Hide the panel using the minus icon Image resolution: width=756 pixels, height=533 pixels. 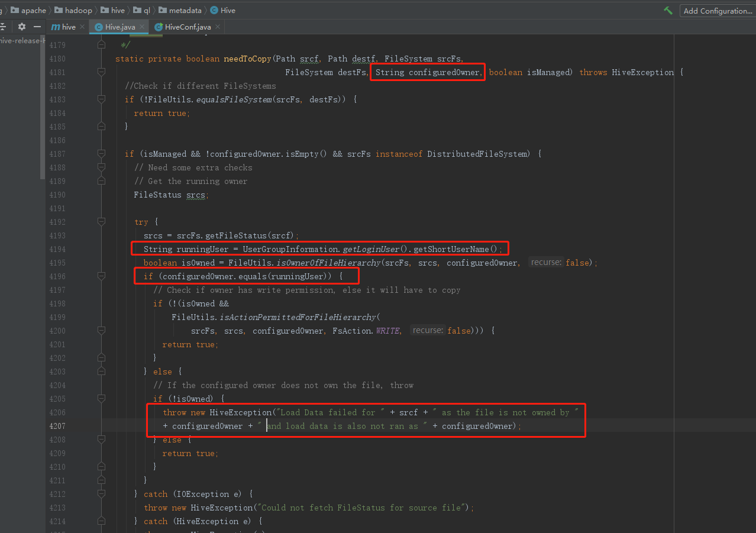37,27
